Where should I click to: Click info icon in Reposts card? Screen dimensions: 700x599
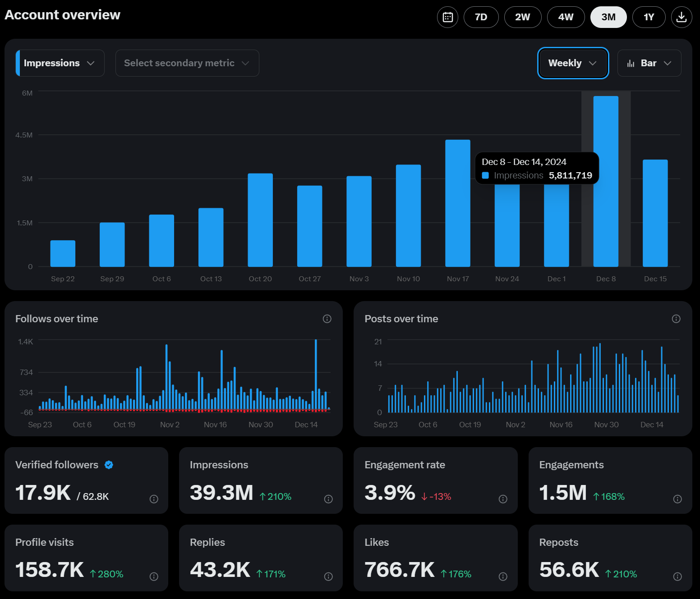pos(677,576)
